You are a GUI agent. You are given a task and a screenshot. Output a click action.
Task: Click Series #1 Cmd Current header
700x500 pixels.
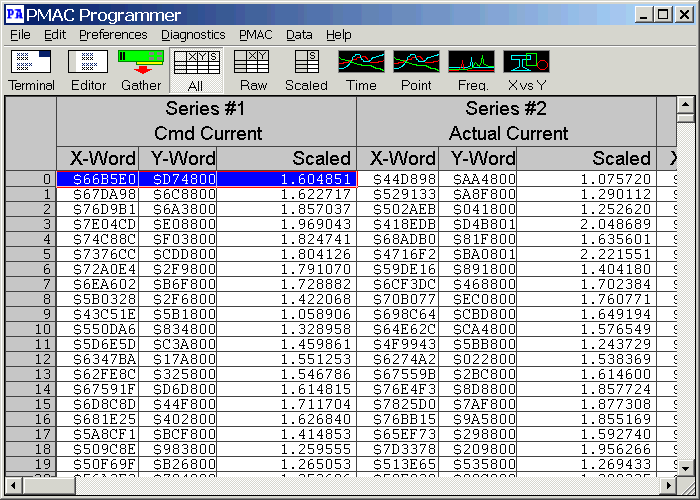tap(206, 120)
